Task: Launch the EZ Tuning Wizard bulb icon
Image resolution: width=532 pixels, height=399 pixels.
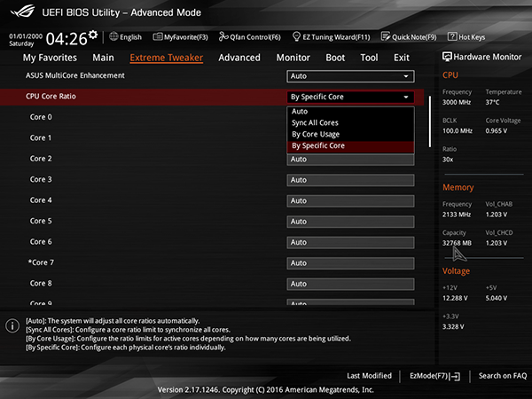Action: 296,36
